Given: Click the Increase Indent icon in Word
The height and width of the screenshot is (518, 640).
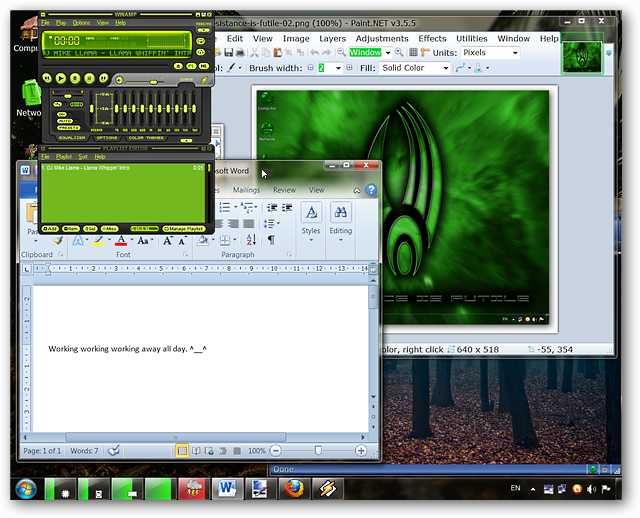Looking at the screenshot, I should tap(287, 208).
